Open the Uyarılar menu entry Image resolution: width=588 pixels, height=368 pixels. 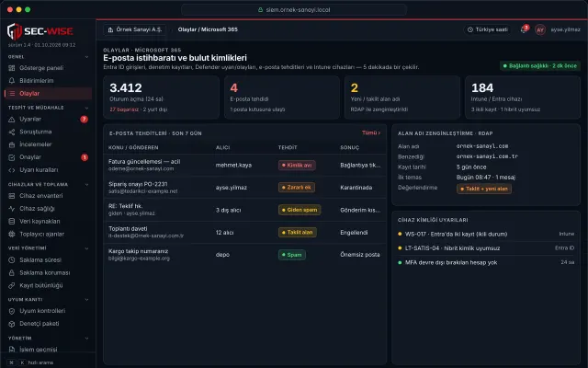[x=48, y=119]
